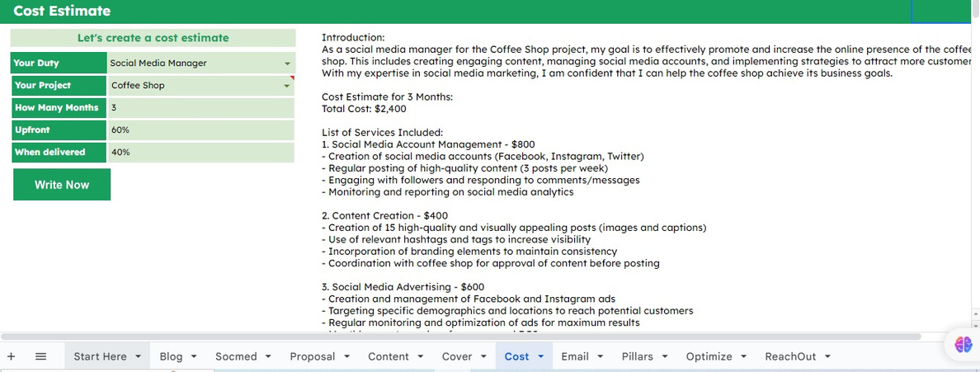The height and width of the screenshot is (372, 980).
Task: Click the brain assistant icon
Action: click(x=964, y=345)
